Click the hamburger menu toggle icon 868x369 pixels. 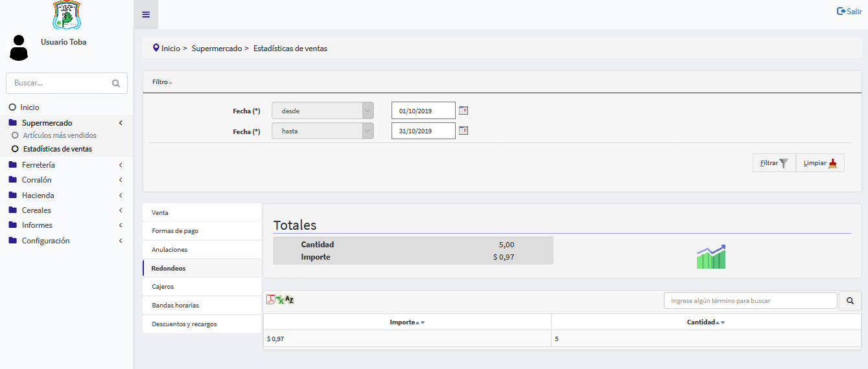click(146, 14)
